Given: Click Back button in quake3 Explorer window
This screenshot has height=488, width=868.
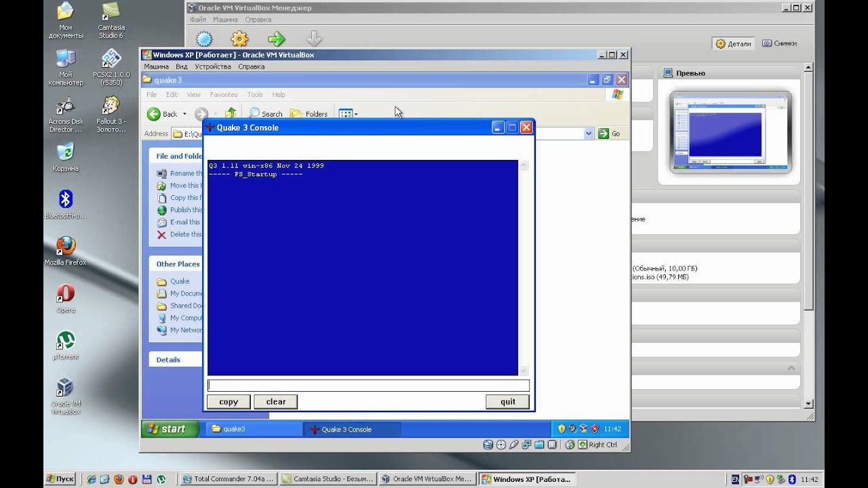Looking at the screenshot, I should [x=163, y=114].
